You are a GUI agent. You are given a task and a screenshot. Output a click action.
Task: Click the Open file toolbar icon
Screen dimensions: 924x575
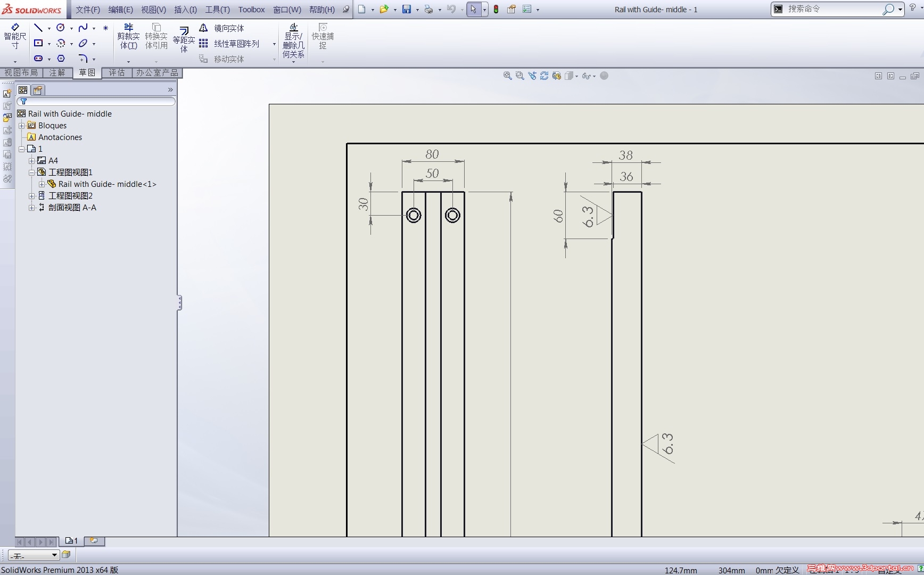click(x=384, y=9)
